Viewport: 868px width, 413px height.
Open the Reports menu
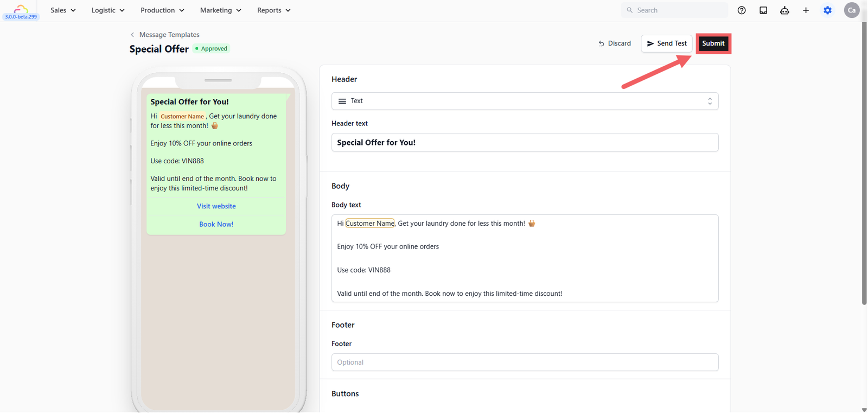click(x=273, y=10)
